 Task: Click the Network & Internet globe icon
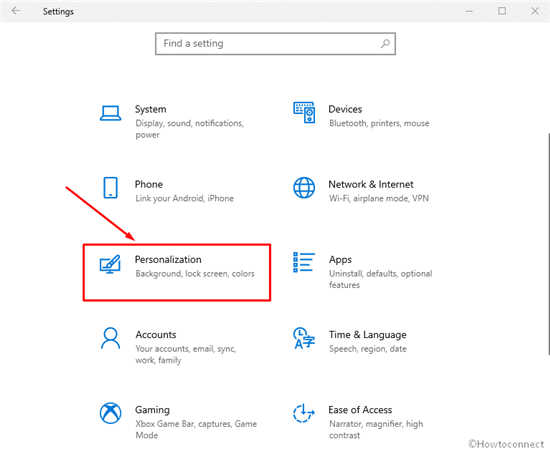(x=304, y=188)
